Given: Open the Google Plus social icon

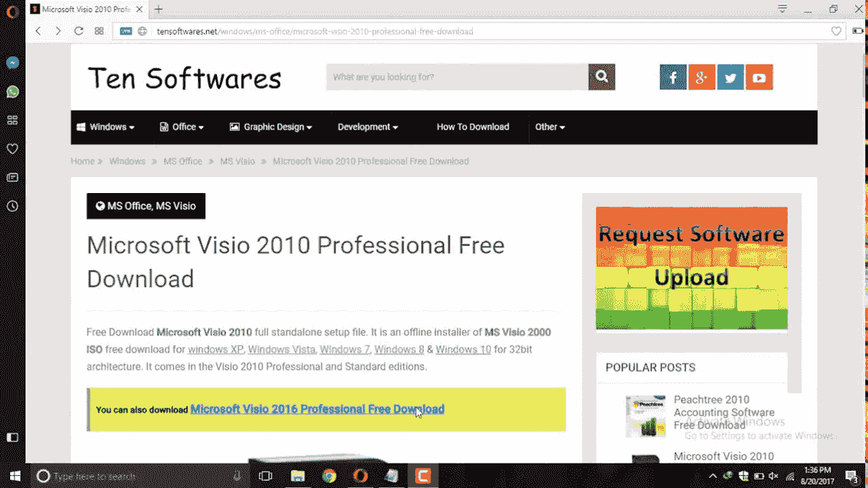Looking at the screenshot, I should pos(702,77).
